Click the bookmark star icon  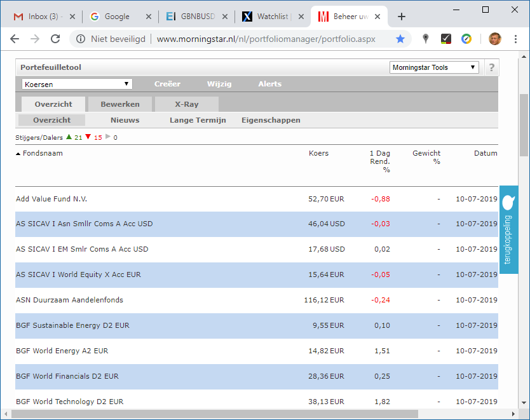(400, 39)
